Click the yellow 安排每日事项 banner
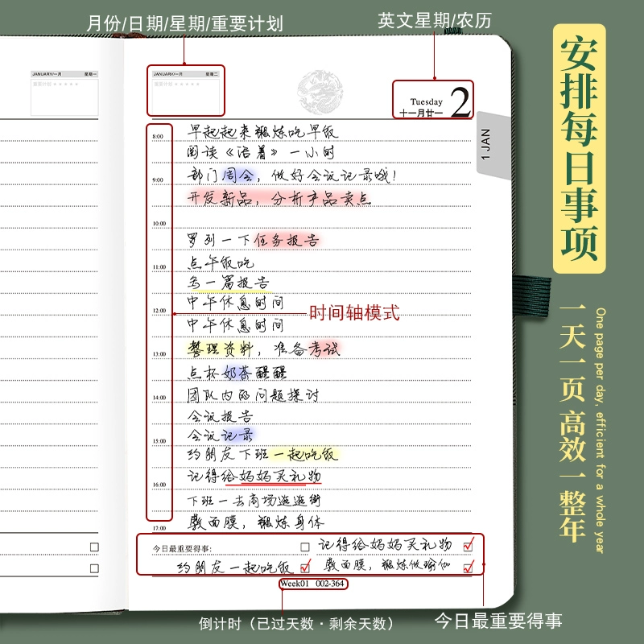This screenshot has width=644, height=644. tap(579, 149)
